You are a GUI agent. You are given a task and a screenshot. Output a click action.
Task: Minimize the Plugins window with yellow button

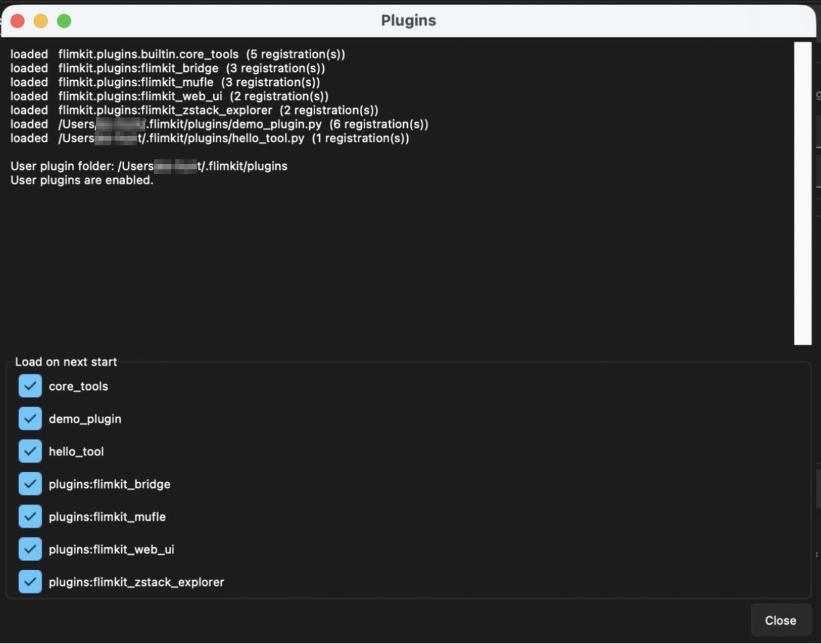point(41,21)
